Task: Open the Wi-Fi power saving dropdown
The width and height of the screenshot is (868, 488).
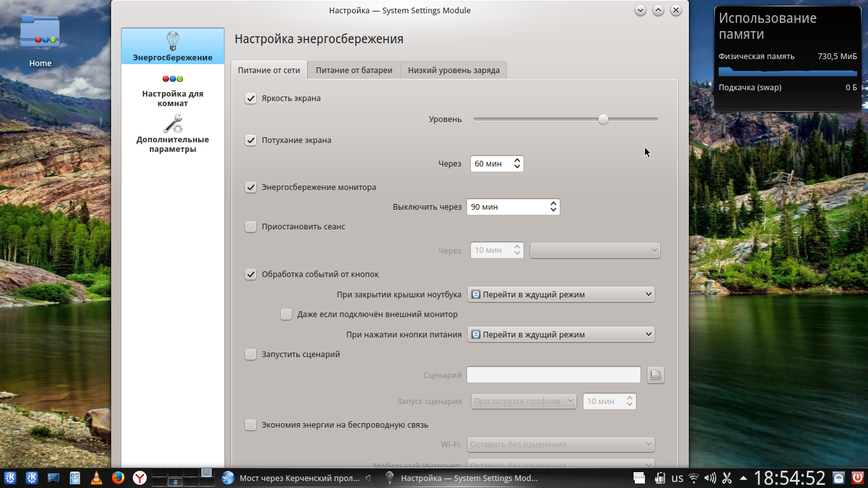Action: [x=561, y=444]
